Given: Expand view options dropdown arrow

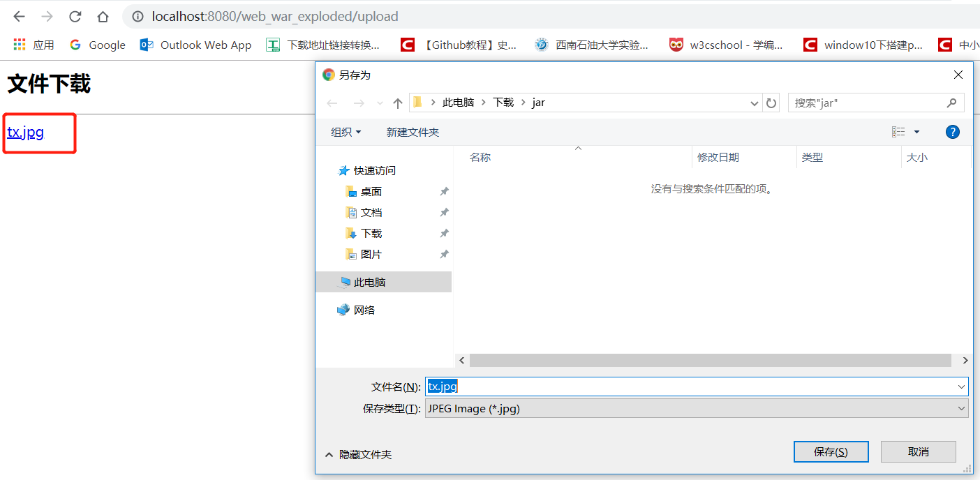Looking at the screenshot, I should point(916,132).
